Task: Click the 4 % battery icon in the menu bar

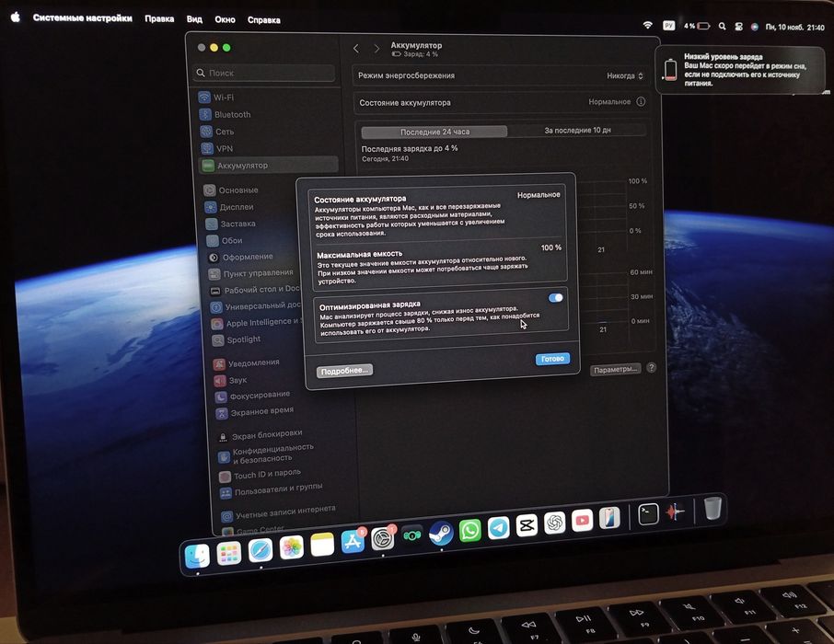Action: coord(698,26)
